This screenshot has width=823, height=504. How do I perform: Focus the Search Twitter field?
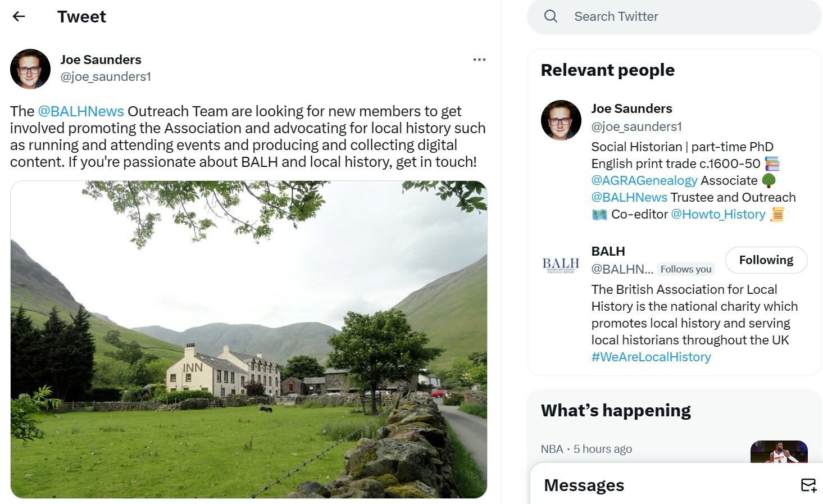tap(674, 16)
